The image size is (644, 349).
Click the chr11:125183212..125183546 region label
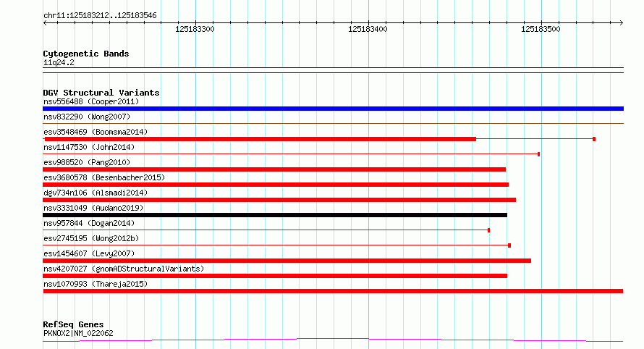pyautogui.click(x=100, y=16)
